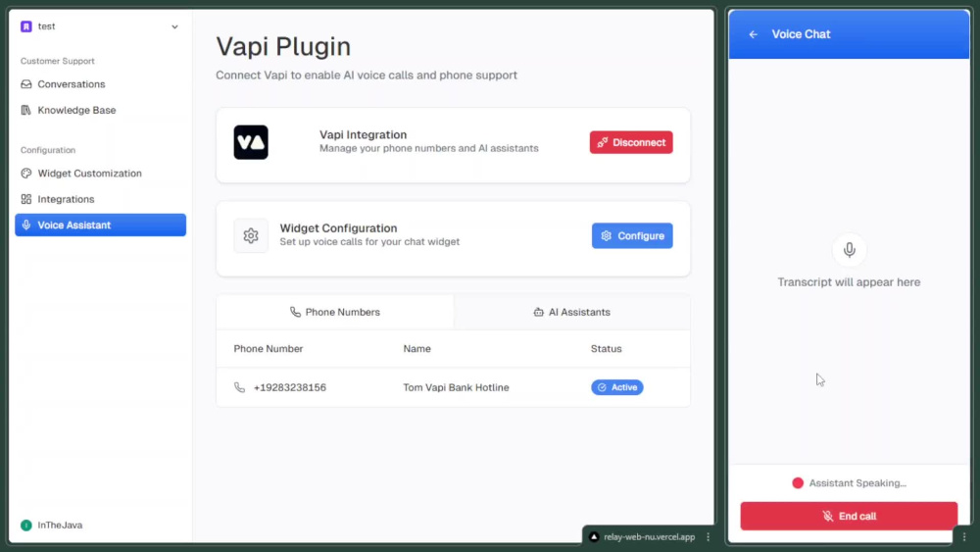Go back from Voice Chat with arrow

coord(753,34)
